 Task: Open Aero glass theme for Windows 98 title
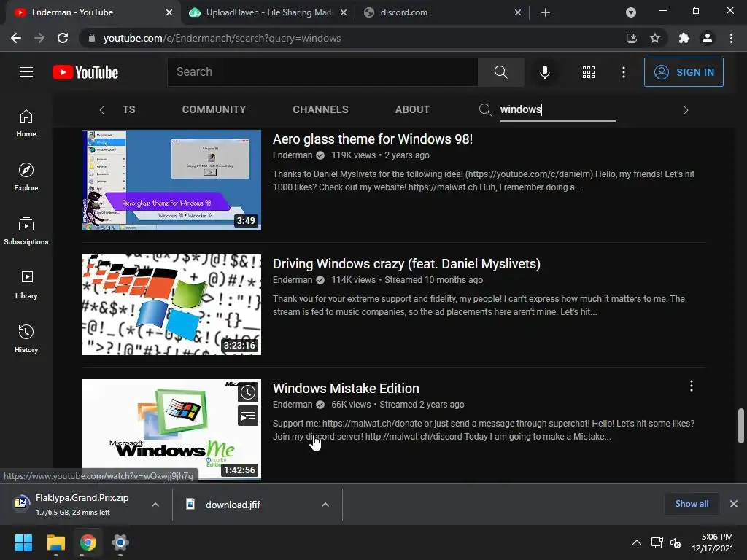click(x=373, y=139)
